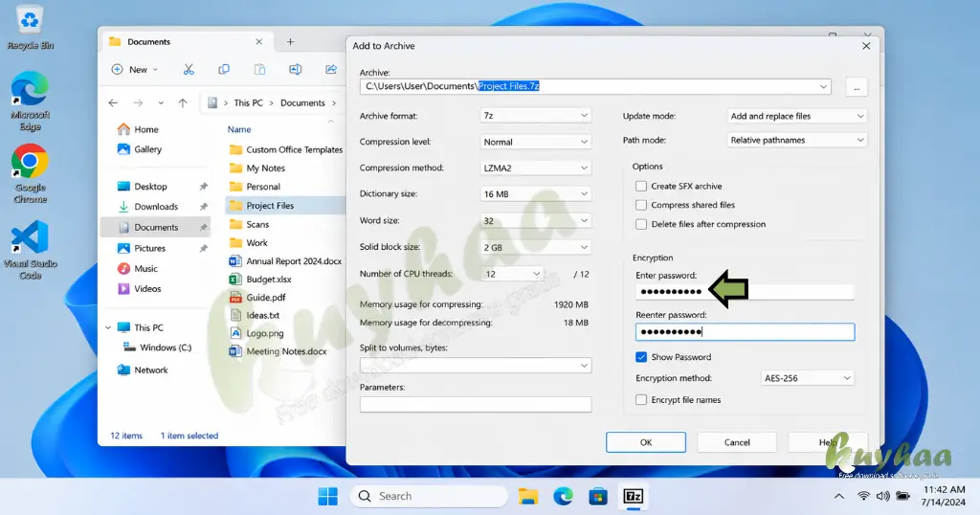Open Videos in Explorer sidebar
The width and height of the screenshot is (980, 515).
coord(140,289)
